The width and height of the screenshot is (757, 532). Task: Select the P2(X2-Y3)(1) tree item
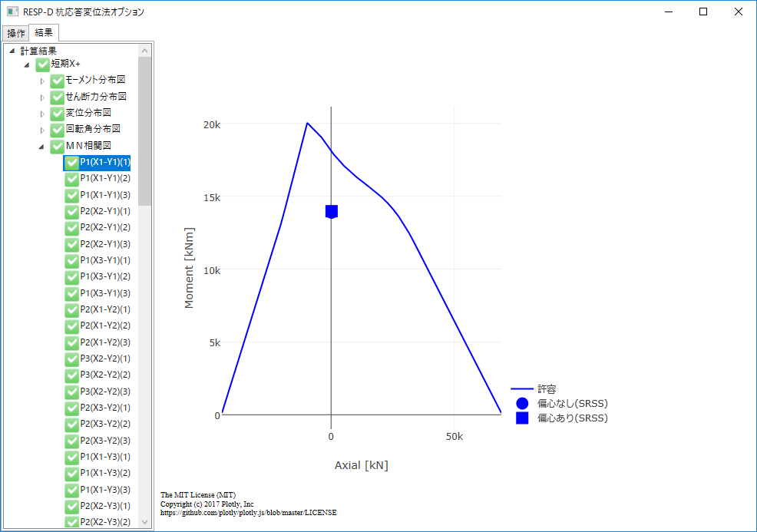coord(105,506)
